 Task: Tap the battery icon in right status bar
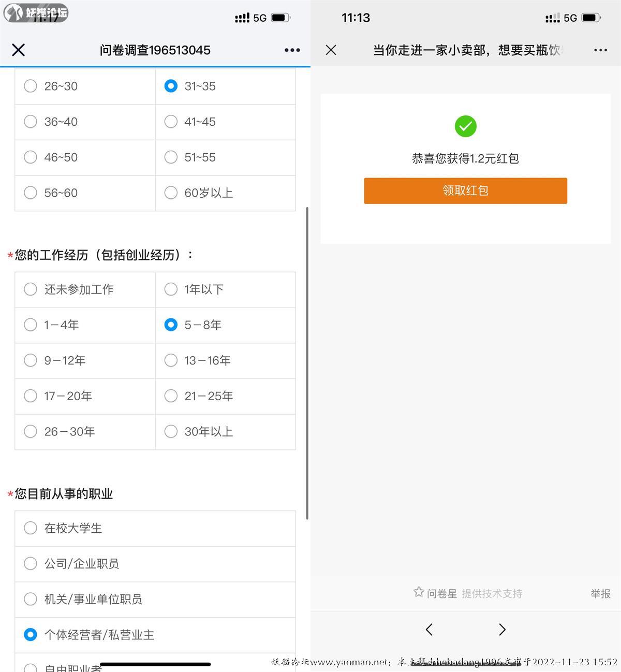pos(591,18)
